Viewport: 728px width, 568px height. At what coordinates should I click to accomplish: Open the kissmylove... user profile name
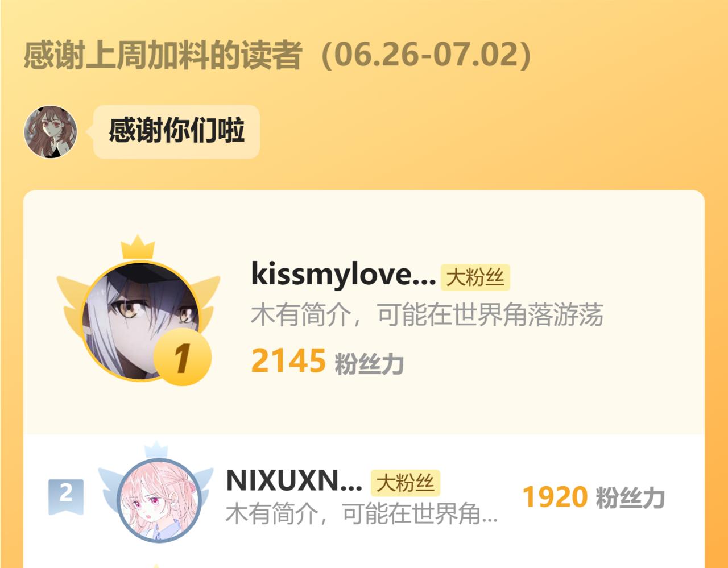pos(343,275)
